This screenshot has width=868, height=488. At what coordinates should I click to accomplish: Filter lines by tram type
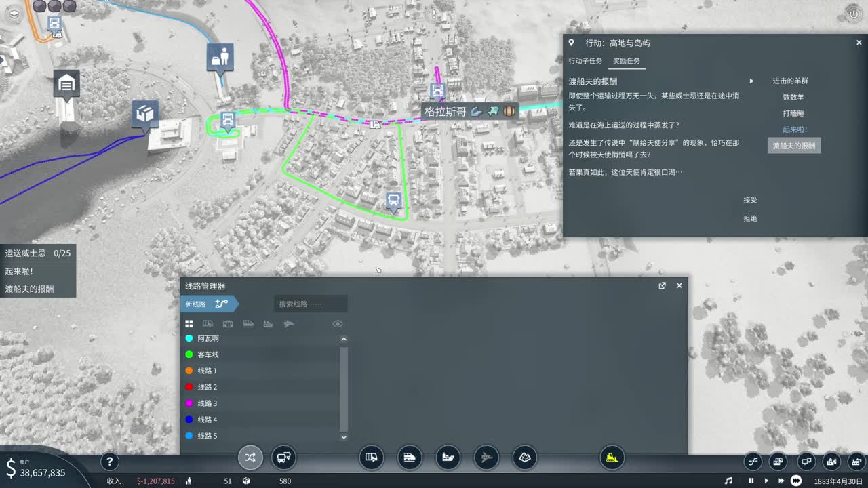(x=228, y=324)
